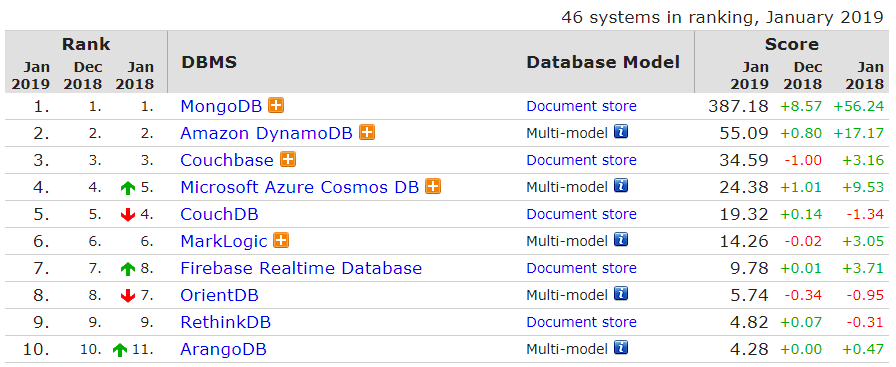Click rank 10. in ArangoDB row, Jan 2019 column
This screenshot has height=367, width=896.
[x=36, y=349]
